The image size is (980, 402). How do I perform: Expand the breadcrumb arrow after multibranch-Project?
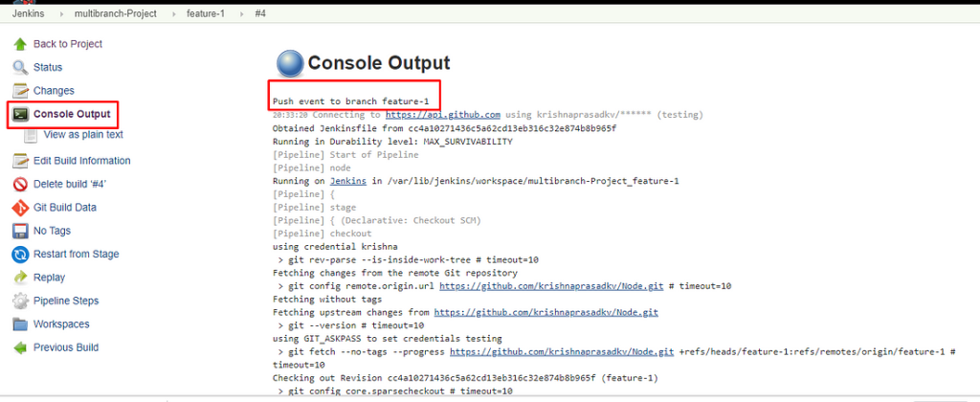[x=172, y=13]
